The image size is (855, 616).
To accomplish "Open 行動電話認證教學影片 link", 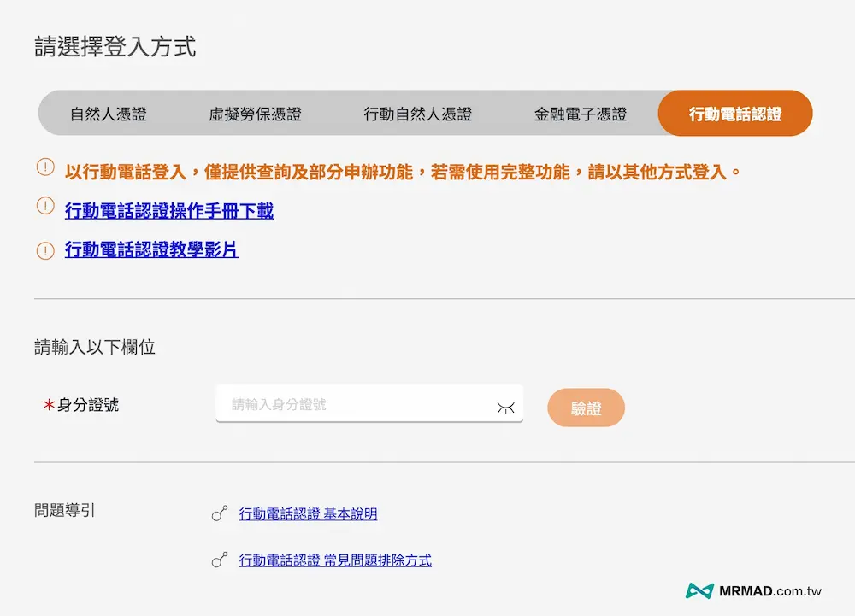I will tap(151, 249).
